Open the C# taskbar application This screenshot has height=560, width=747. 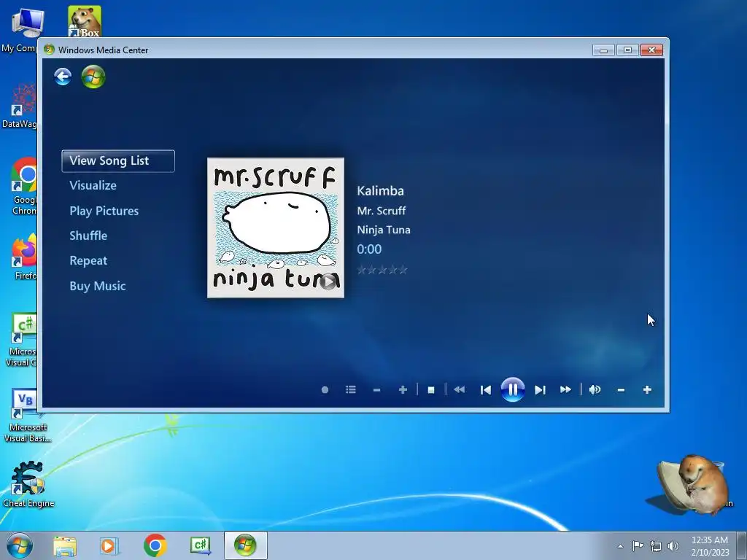click(x=200, y=545)
